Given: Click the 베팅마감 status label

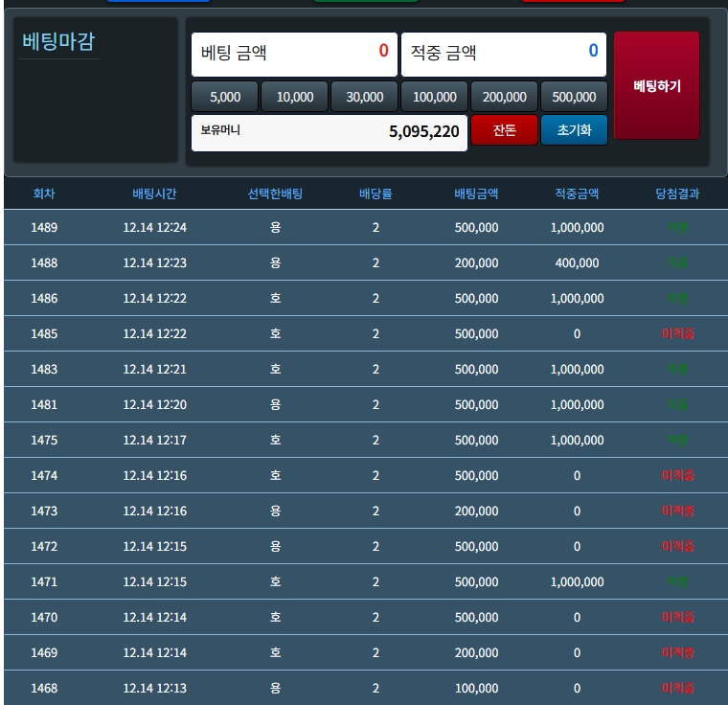Looking at the screenshot, I should pos(58,42).
